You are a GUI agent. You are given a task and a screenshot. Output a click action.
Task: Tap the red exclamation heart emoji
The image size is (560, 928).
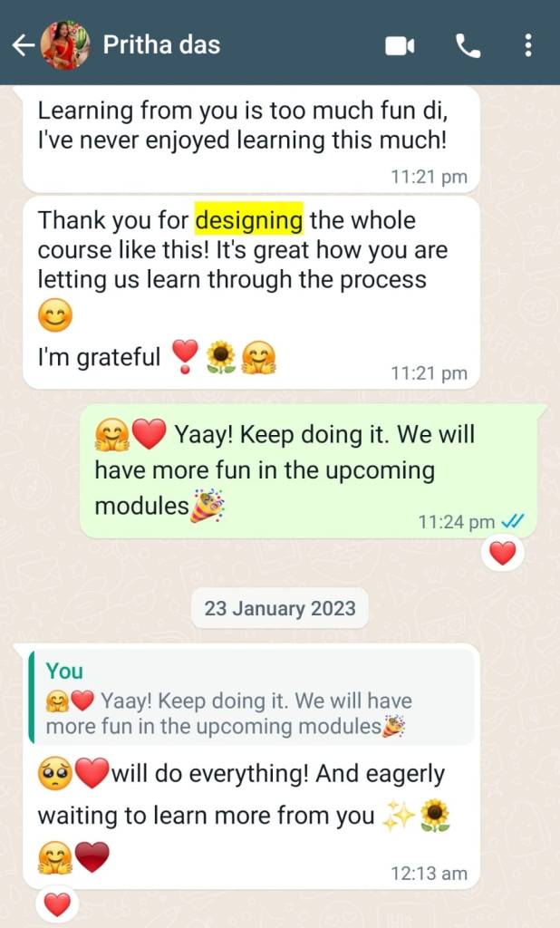tap(185, 357)
